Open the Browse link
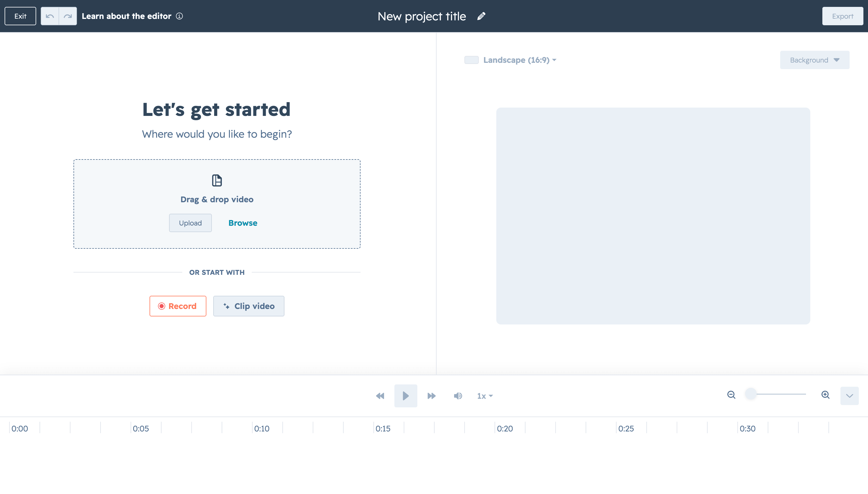The height and width of the screenshot is (494, 868). 243,223
